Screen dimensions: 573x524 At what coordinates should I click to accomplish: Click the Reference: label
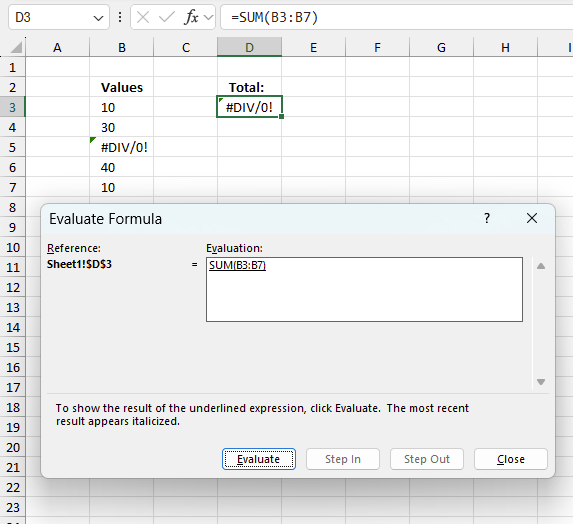74,248
